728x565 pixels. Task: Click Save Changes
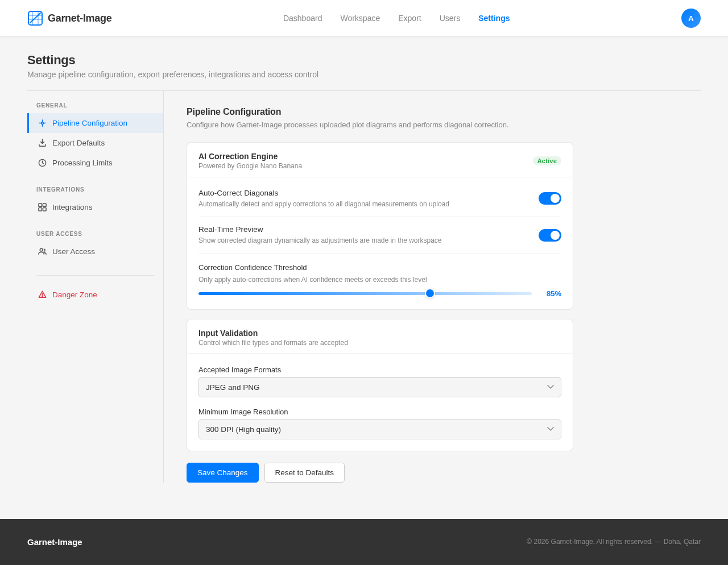pos(222,472)
